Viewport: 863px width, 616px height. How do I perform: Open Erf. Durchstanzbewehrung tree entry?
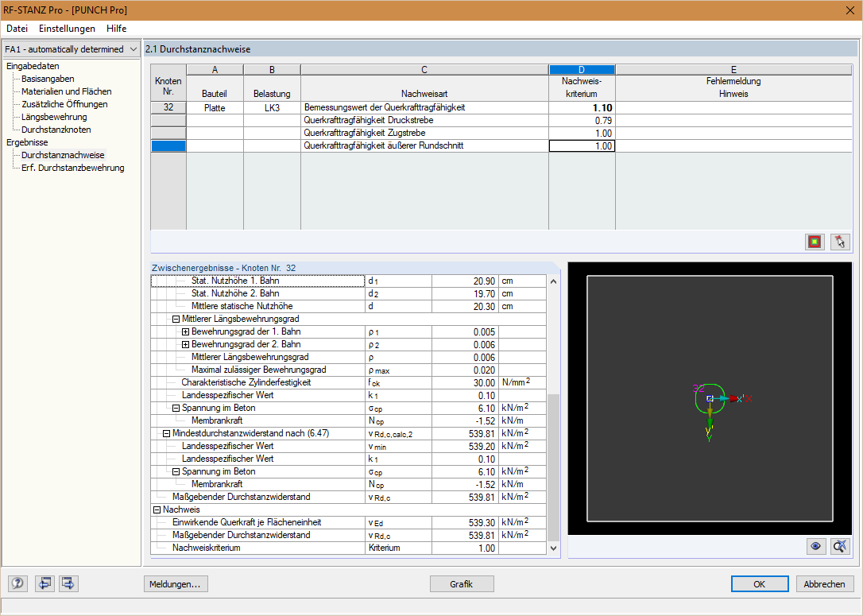(72, 168)
